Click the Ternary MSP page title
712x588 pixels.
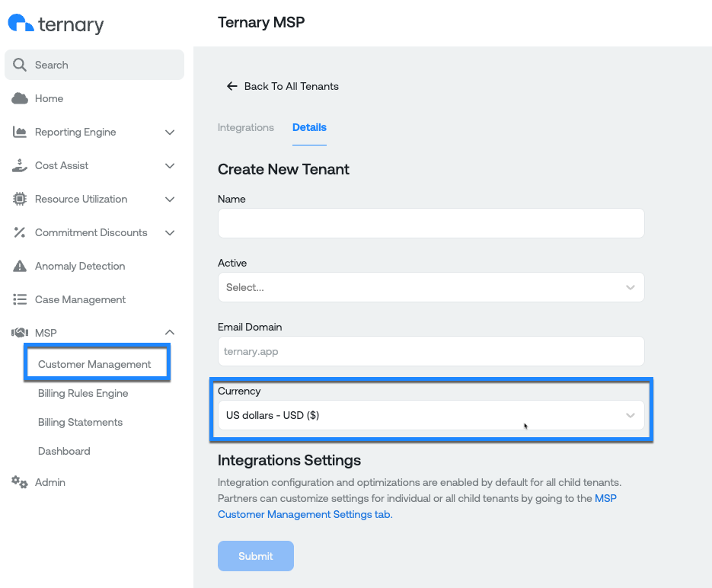(x=261, y=22)
